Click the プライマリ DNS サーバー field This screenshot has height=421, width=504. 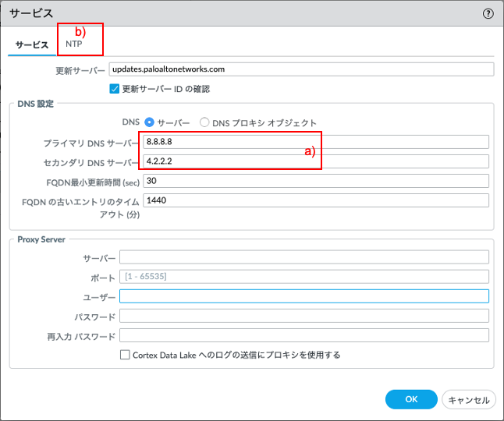click(x=316, y=142)
